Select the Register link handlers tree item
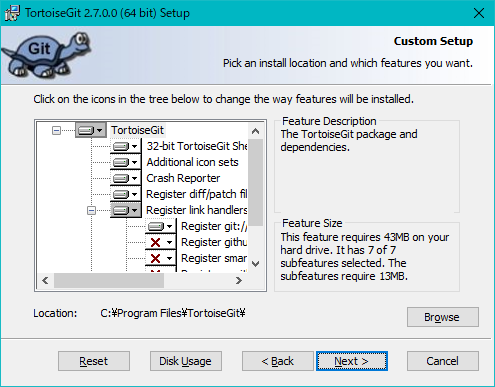The width and height of the screenshot is (495, 387). click(197, 210)
